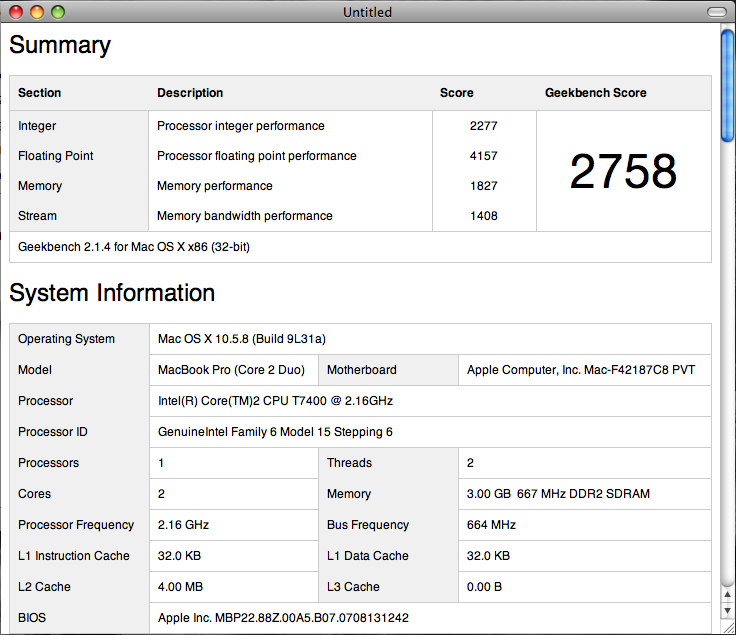Click the Untitled window title

coord(367,12)
